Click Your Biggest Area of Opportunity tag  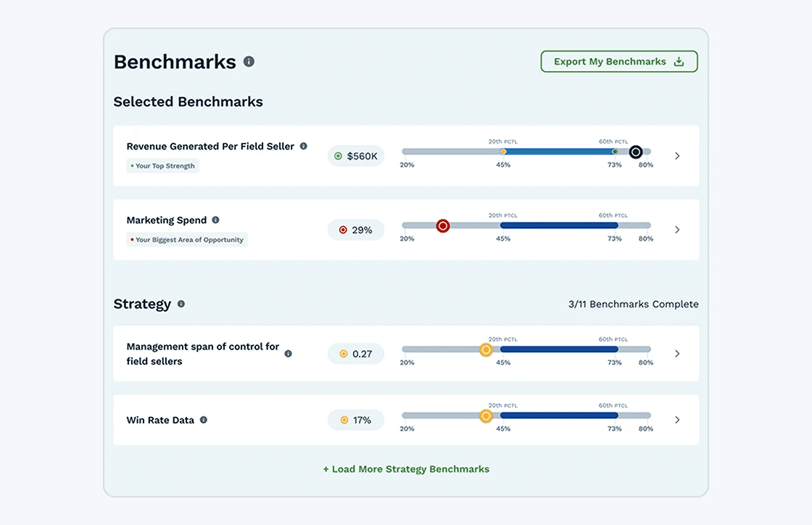(187, 240)
